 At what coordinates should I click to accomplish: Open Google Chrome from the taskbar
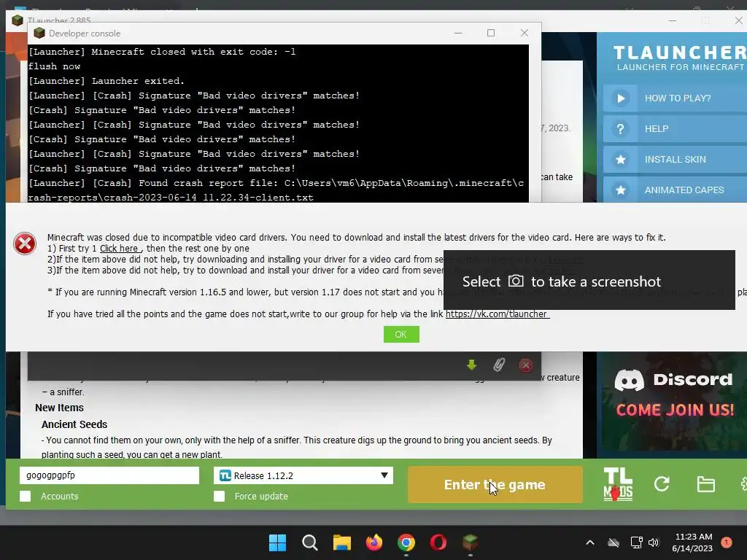tap(406, 542)
